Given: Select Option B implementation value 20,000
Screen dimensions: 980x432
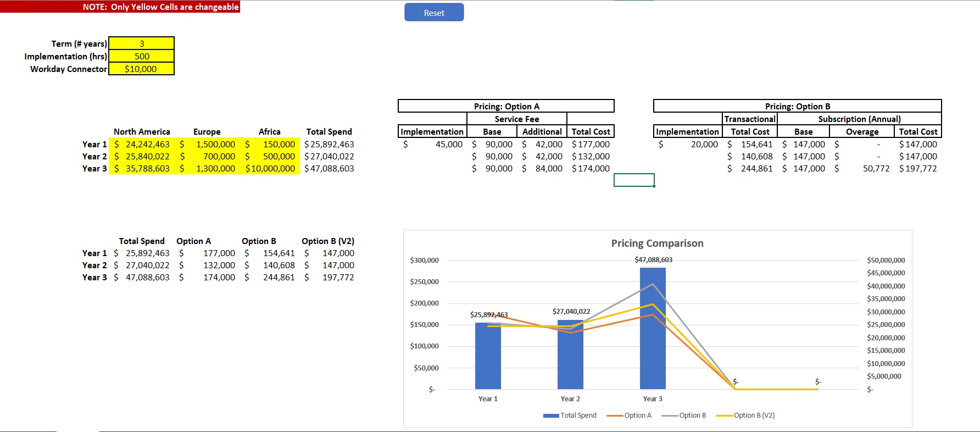Looking at the screenshot, I should pyautogui.click(x=688, y=144).
